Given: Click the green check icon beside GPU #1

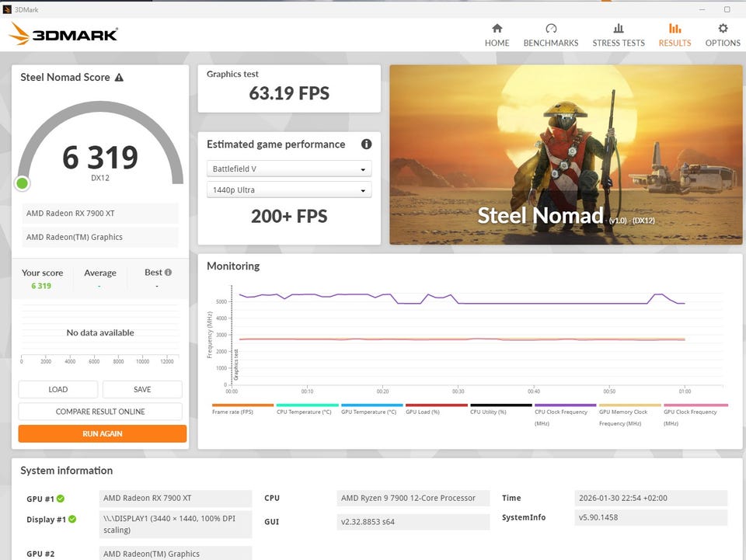Looking at the screenshot, I should [61, 499].
